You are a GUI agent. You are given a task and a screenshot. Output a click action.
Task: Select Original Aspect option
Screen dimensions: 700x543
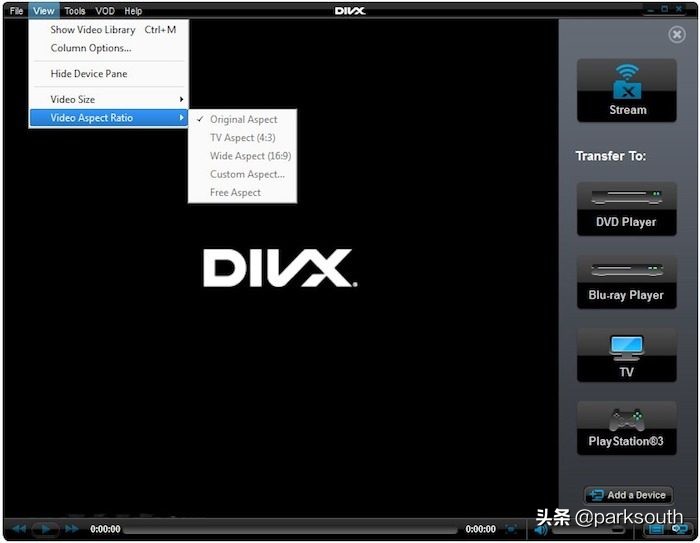point(242,120)
